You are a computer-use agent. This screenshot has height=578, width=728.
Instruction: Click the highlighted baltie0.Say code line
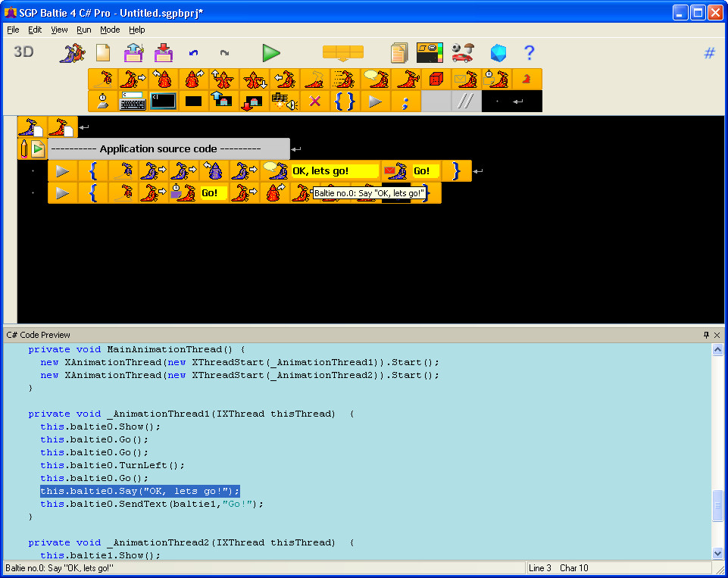(x=139, y=491)
